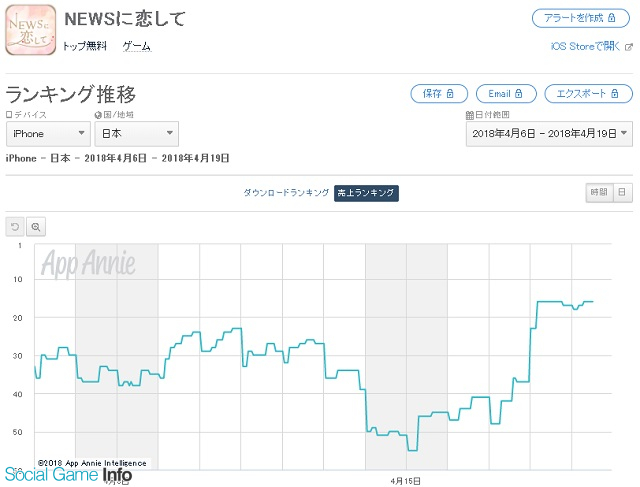Screen dimensions: 640x487
Task: Reset chart zoom with undo icon
Action: pos(15,227)
